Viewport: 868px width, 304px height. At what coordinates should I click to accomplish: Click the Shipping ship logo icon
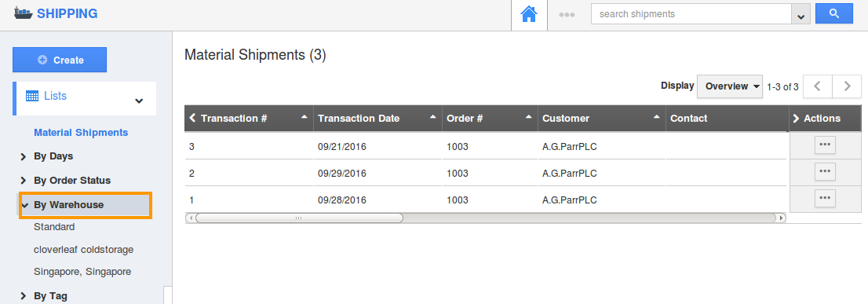click(23, 13)
